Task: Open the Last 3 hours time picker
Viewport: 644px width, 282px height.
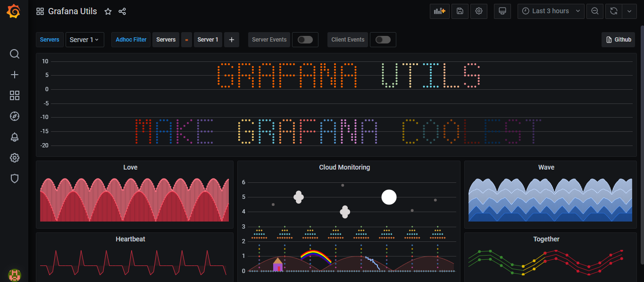Action: [551, 11]
